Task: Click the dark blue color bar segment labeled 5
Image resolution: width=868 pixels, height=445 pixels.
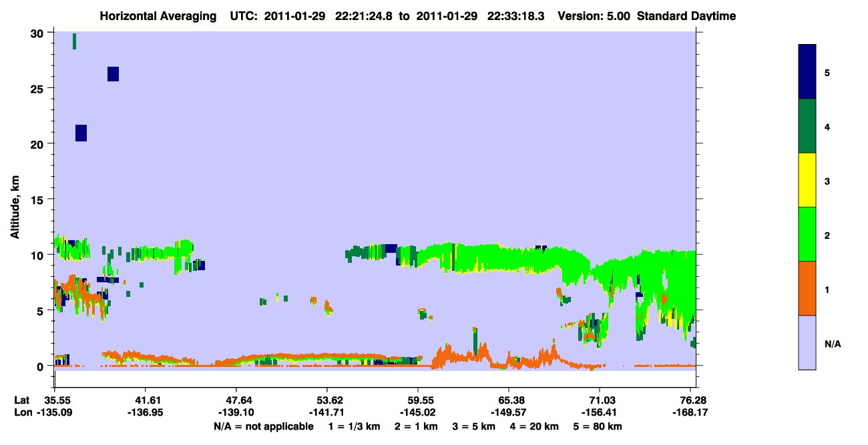Action: pyautogui.click(x=807, y=72)
